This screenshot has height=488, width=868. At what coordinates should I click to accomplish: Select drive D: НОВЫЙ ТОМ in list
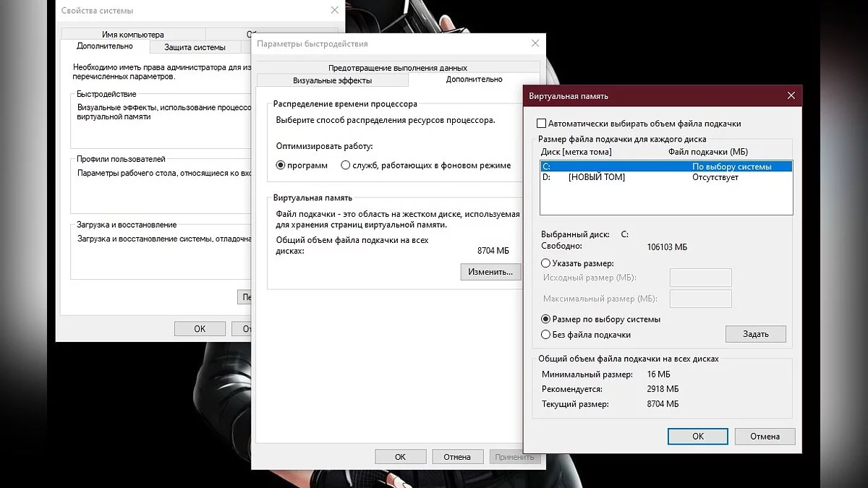point(666,177)
